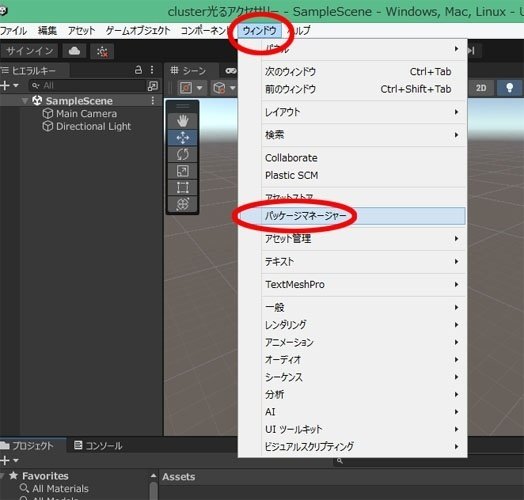
Task: Select the combined Transform tool
Action: click(x=182, y=204)
